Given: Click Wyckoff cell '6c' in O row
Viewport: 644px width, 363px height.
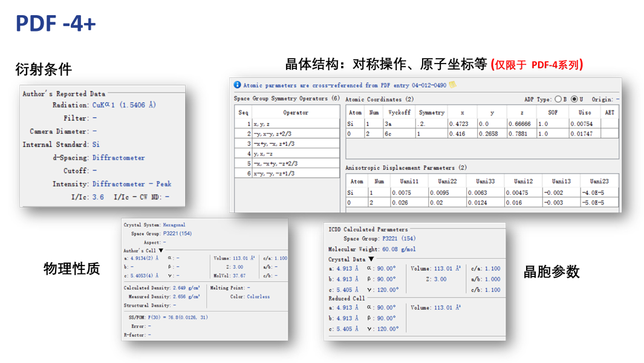Looking at the screenshot, I should coord(399,134).
